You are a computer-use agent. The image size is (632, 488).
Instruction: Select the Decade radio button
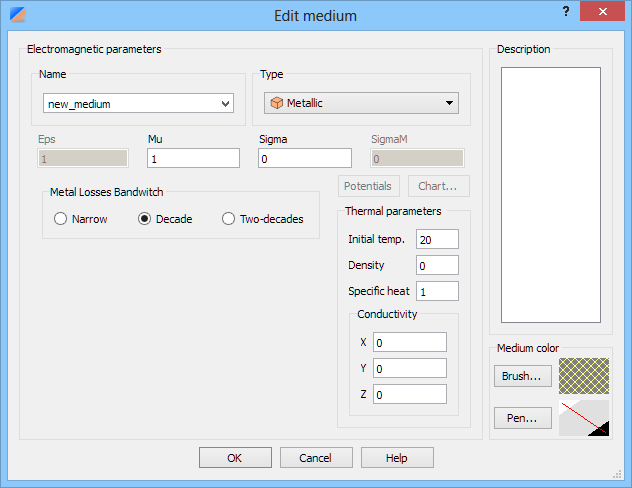point(144,219)
